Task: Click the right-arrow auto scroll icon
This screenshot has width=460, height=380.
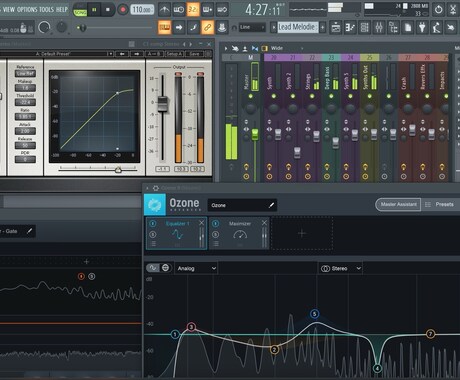Action: coord(179,27)
